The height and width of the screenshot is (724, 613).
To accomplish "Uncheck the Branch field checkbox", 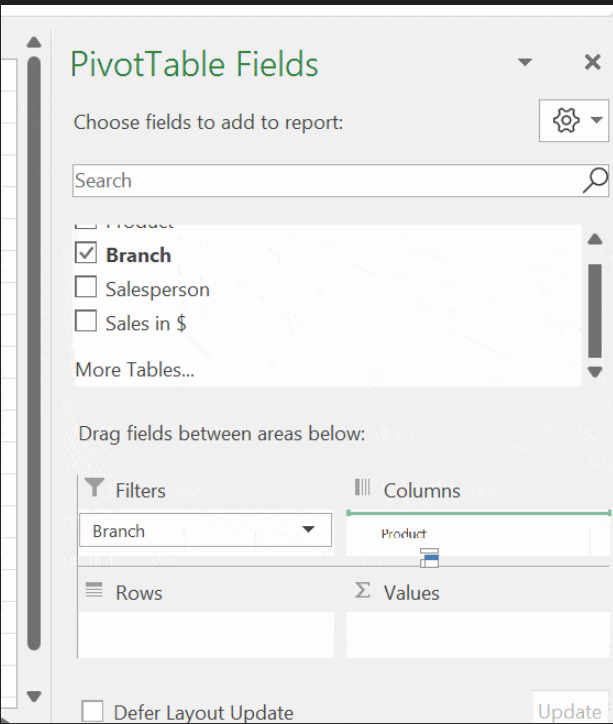I will [87, 254].
